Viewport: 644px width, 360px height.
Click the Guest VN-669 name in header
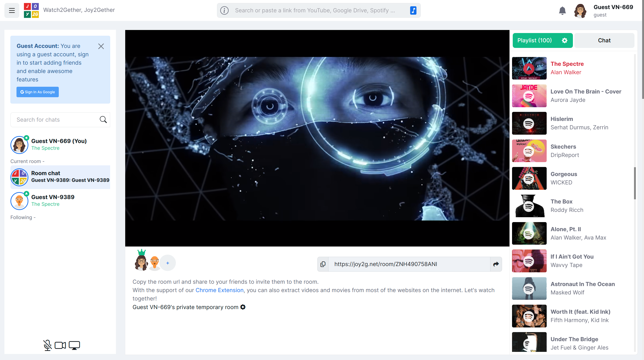pyautogui.click(x=613, y=7)
